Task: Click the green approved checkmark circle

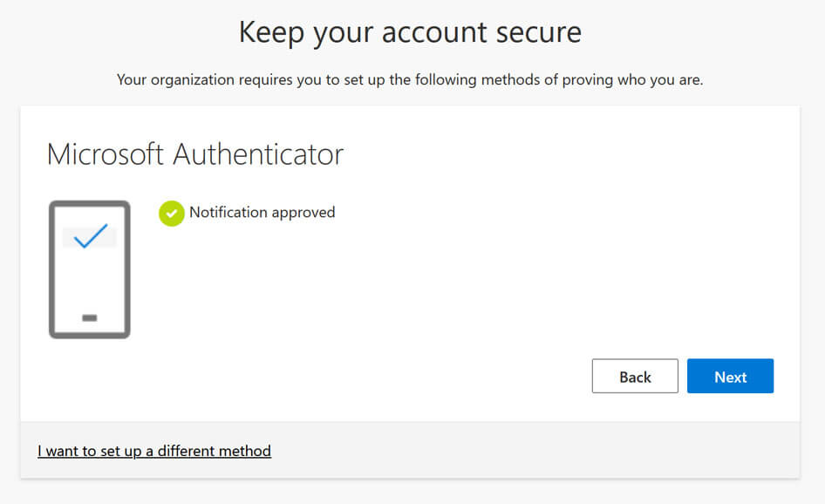Action: [172, 213]
